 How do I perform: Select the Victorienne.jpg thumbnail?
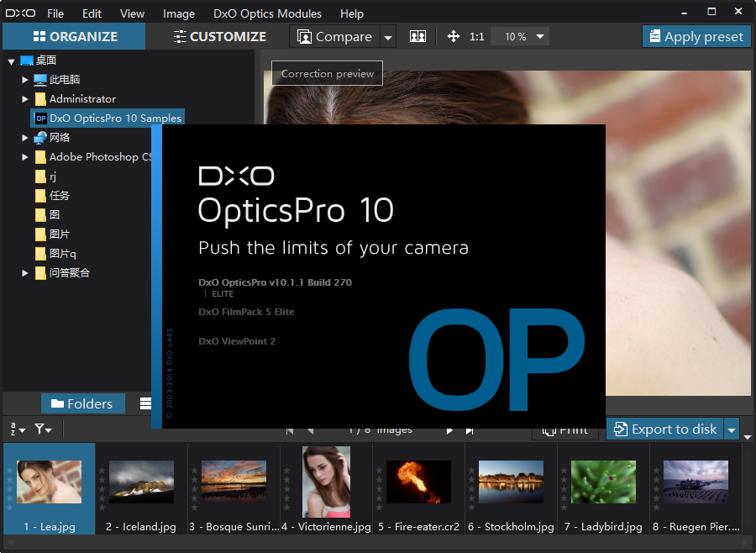point(326,482)
